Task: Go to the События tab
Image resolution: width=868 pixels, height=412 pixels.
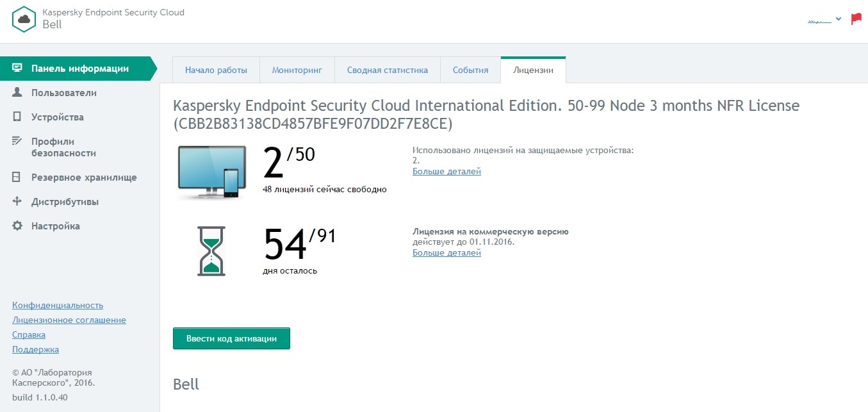Action: (470, 70)
